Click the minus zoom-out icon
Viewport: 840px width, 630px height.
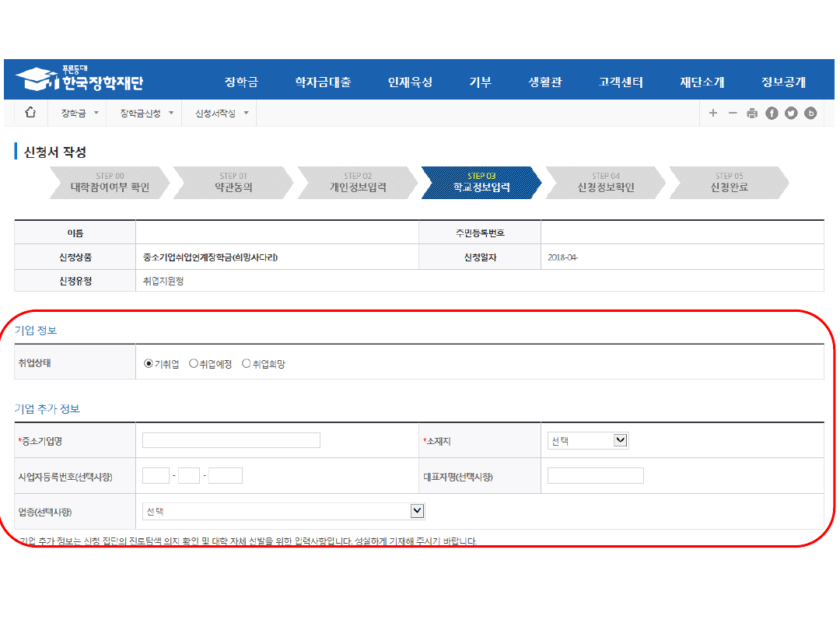[x=733, y=114]
